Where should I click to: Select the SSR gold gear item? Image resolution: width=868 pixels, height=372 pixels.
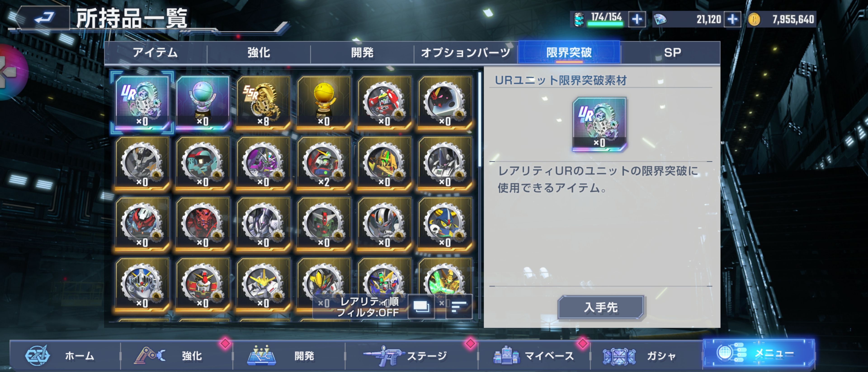(x=263, y=102)
